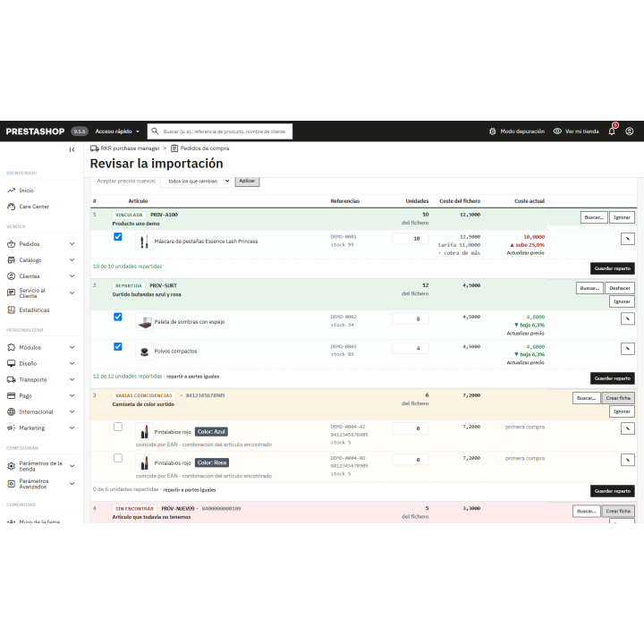Click the Parámetros Avanzados settings icon
The image size is (644, 644).
coord(11,484)
